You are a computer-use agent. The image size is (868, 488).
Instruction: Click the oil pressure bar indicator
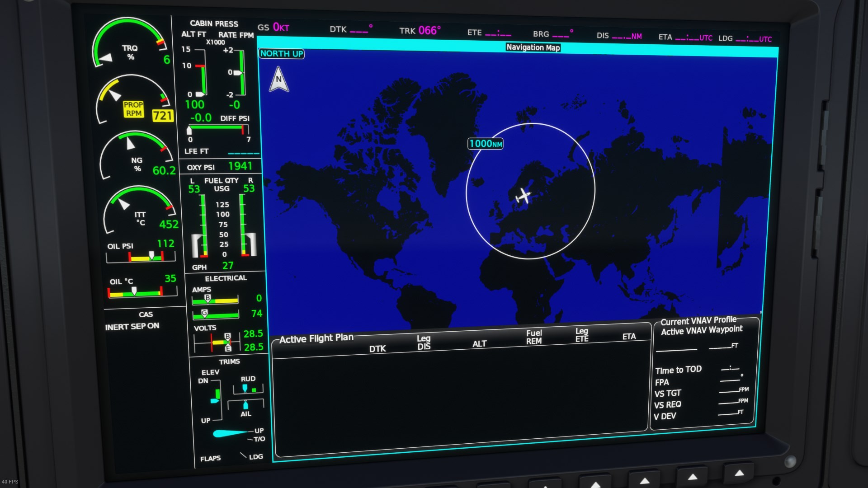pos(141,258)
